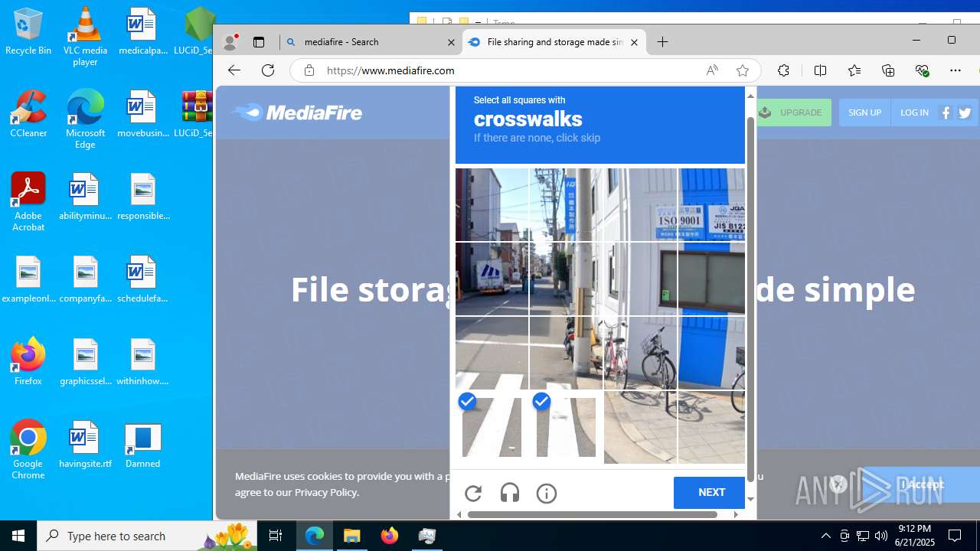Open Edge Settings and more menu
980x551 pixels.
click(955, 70)
